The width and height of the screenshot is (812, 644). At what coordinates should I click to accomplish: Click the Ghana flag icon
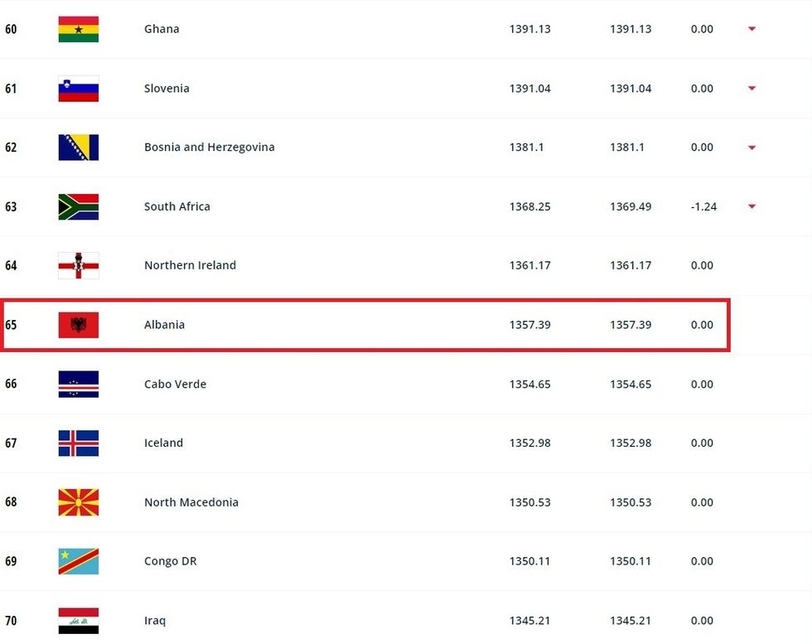click(x=79, y=29)
